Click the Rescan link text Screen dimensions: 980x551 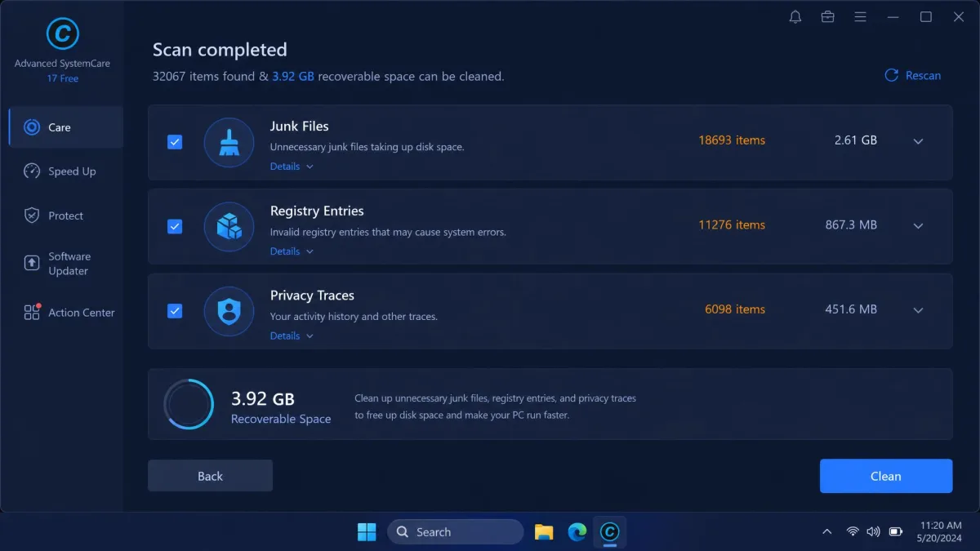[923, 75]
